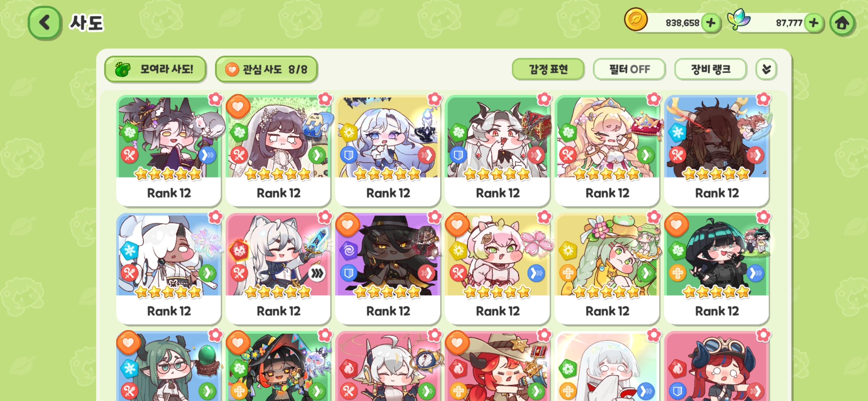The image size is (868, 401).
Task: Open the 장비 랭크 sort selector
Action: click(710, 69)
